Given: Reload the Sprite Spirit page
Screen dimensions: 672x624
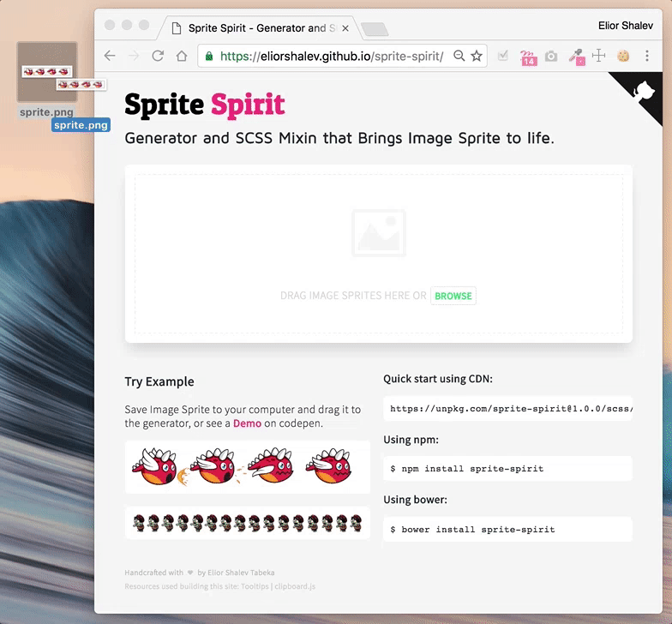Looking at the screenshot, I should pos(158,56).
